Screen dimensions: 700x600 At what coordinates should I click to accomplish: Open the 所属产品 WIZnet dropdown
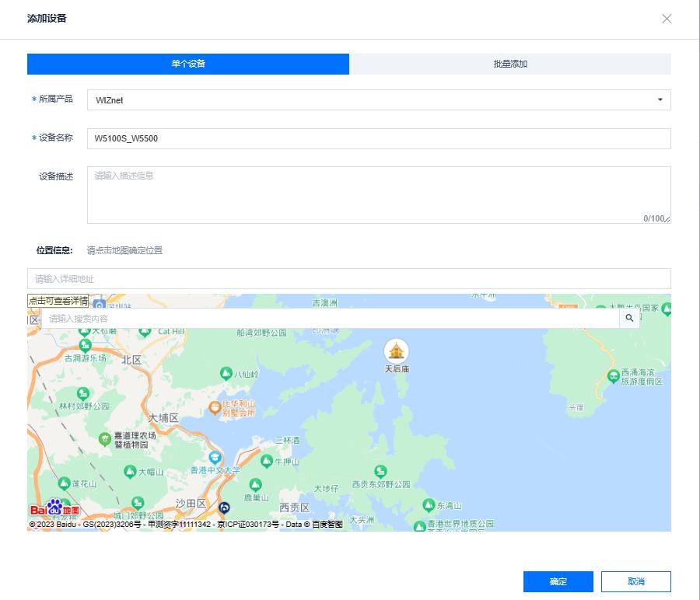(x=378, y=99)
